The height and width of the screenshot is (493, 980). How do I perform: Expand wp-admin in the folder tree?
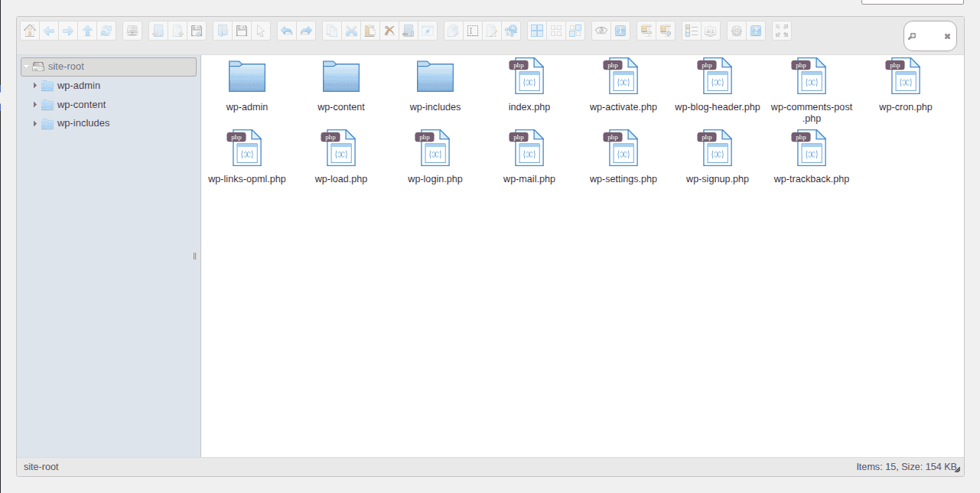click(x=35, y=86)
